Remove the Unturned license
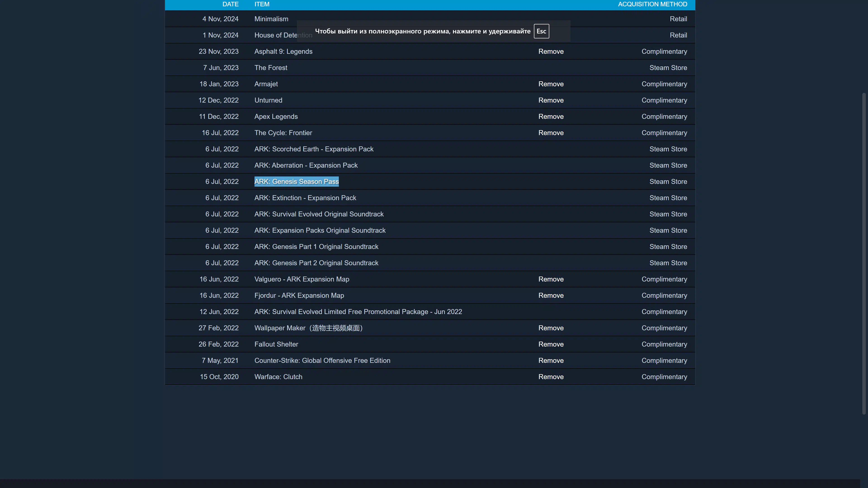The image size is (868, 488). [x=551, y=100]
